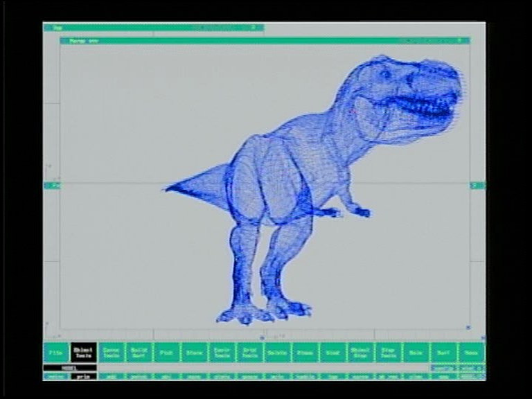
Task: Open the Xform menu
Action: (195, 353)
